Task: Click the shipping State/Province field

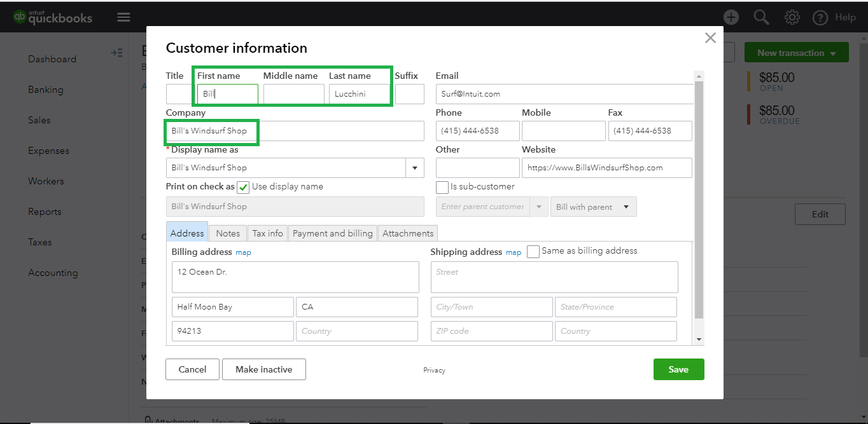Action: (x=616, y=307)
